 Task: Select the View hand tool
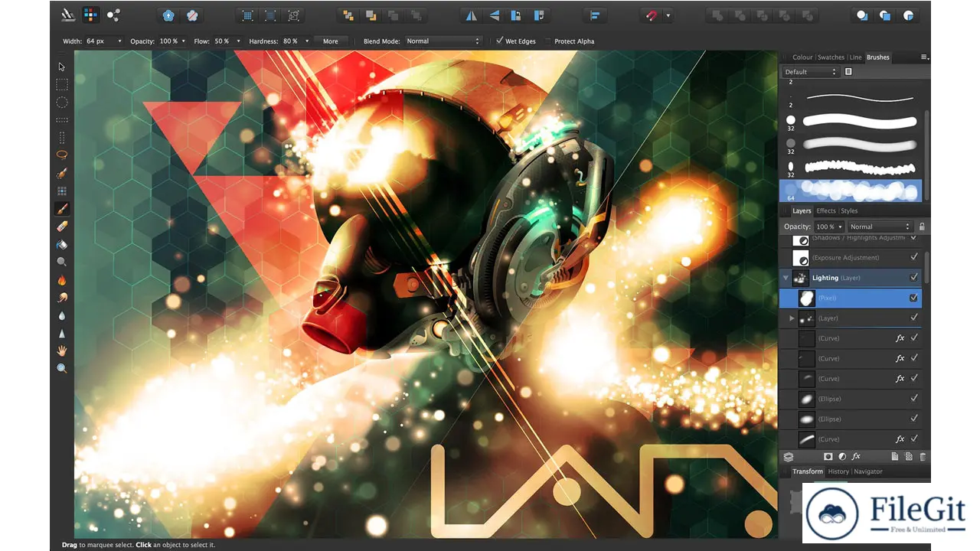pyautogui.click(x=62, y=350)
